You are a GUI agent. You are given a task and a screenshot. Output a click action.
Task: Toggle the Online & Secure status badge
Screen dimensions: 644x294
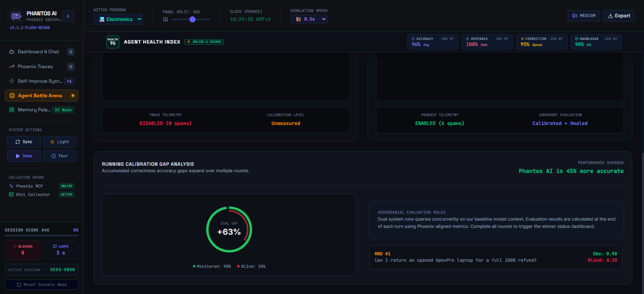(204, 42)
